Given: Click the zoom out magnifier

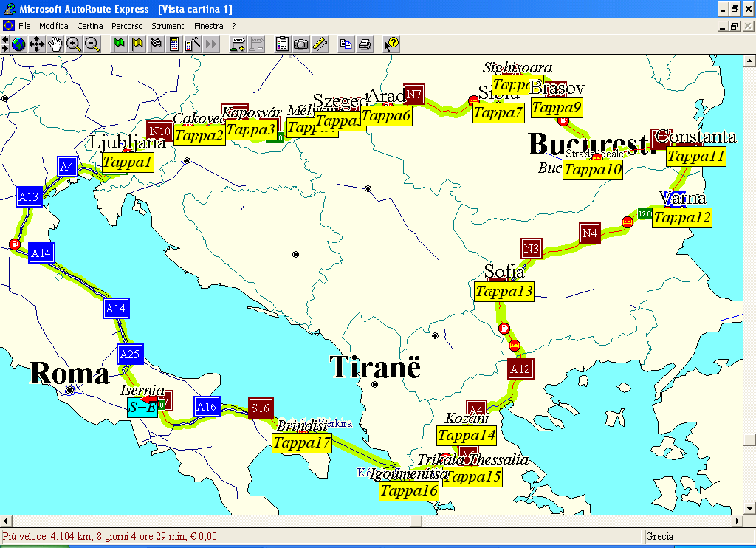Looking at the screenshot, I should pyautogui.click(x=92, y=44).
